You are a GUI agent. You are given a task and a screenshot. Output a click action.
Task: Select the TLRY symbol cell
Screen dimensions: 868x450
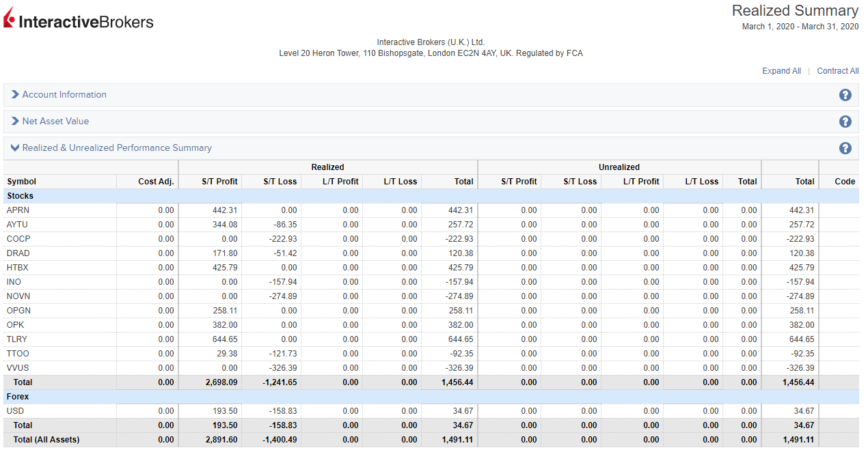(x=17, y=339)
